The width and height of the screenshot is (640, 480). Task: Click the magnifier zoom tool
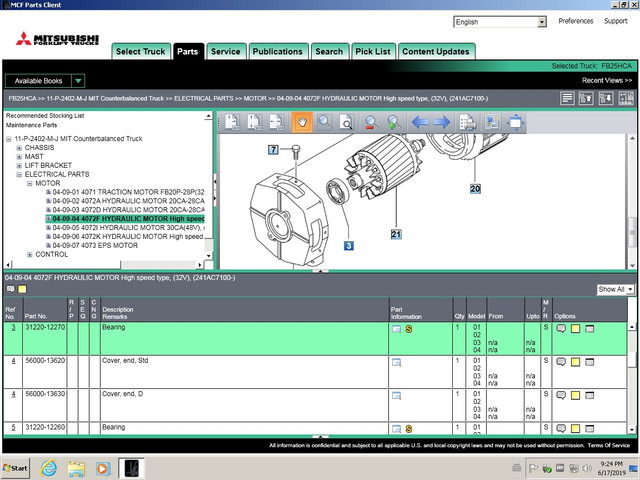(324, 122)
